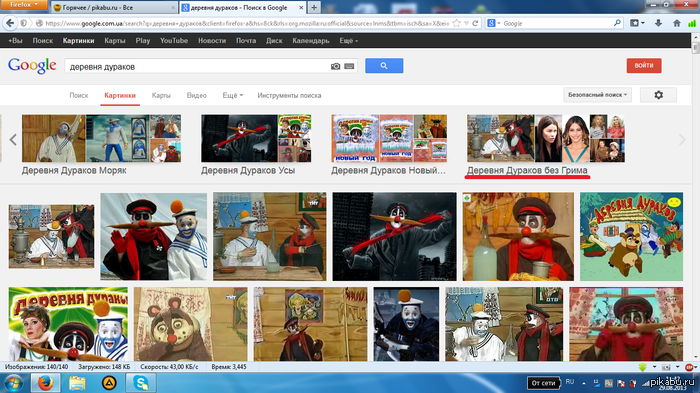Screen dimensions: 700x393
Task: Click the search-by-image camera icon
Action: pos(335,66)
